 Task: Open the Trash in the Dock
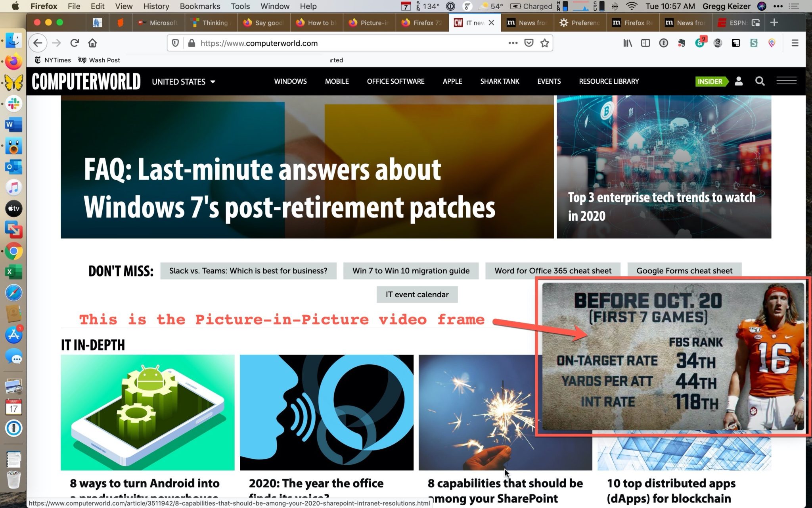13,480
